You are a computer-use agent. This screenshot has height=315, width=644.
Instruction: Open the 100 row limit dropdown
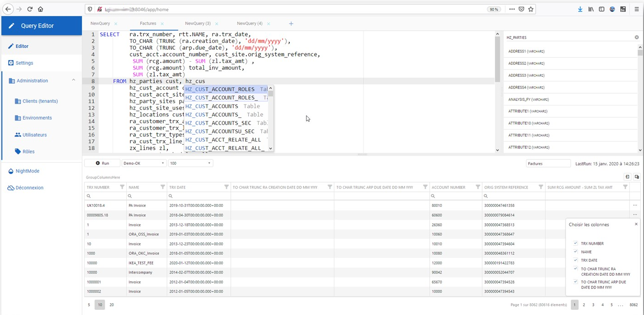pos(190,163)
